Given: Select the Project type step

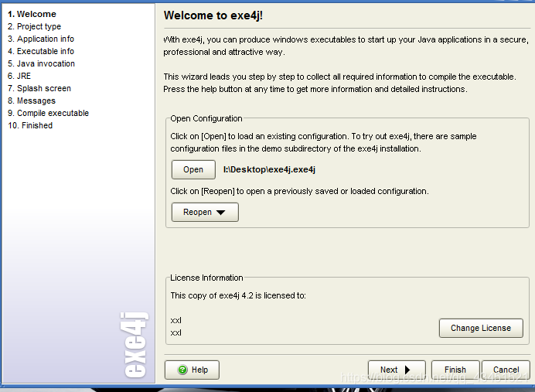Looking at the screenshot, I should coord(34,26).
